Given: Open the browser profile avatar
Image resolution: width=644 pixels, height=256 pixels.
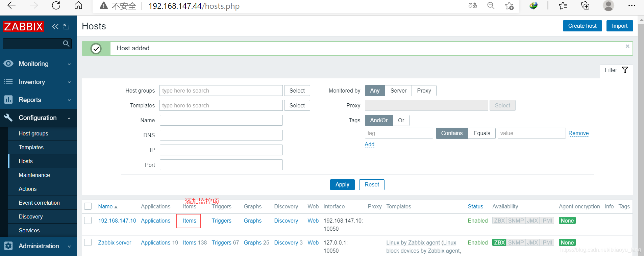Looking at the screenshot, I should pyautogui.click(x=608, y=5).
